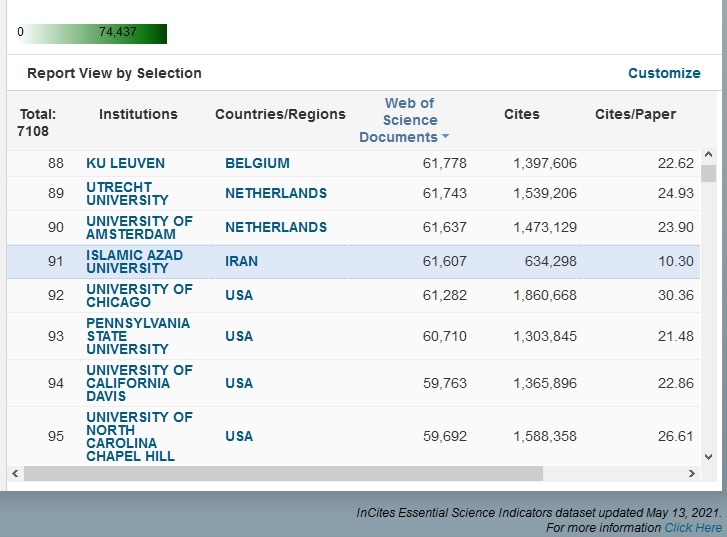Image resolution: width=727 pixels, height=537 pixels.
Task: Open the Customize report options
Action: coord(664,73)
